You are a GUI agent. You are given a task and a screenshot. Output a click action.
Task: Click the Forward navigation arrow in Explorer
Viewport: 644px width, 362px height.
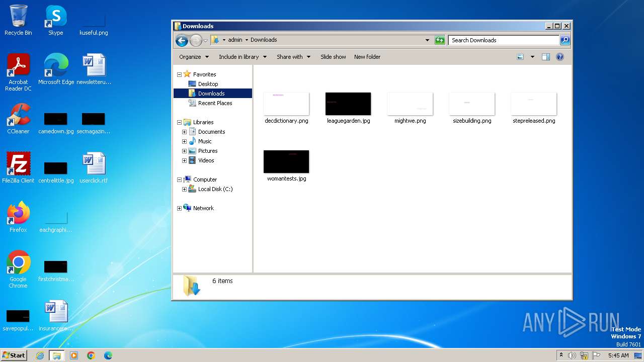pos(196,40)
